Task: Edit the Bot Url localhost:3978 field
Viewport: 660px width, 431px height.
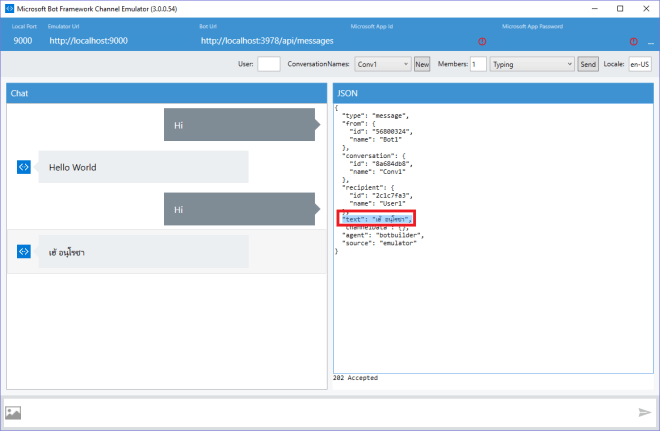Action: click(267, 41)
